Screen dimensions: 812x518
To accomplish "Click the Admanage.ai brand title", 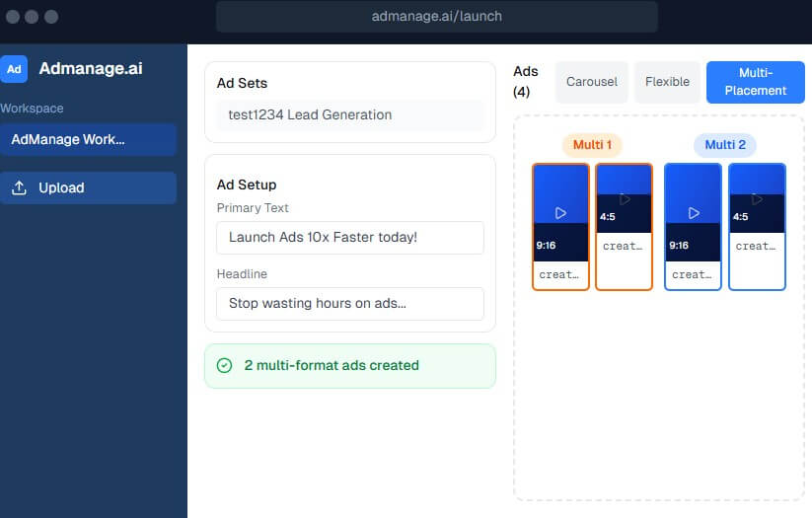I will [x=91, y=68].
